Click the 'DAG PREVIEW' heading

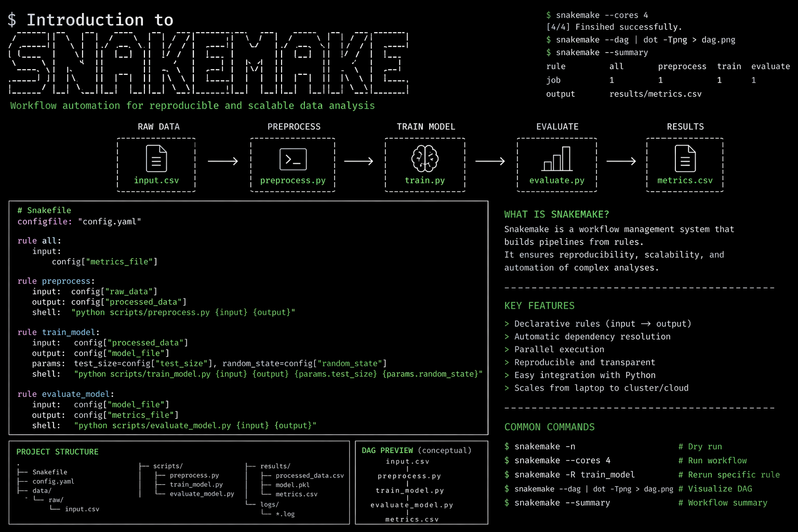(x=387, y=450)
